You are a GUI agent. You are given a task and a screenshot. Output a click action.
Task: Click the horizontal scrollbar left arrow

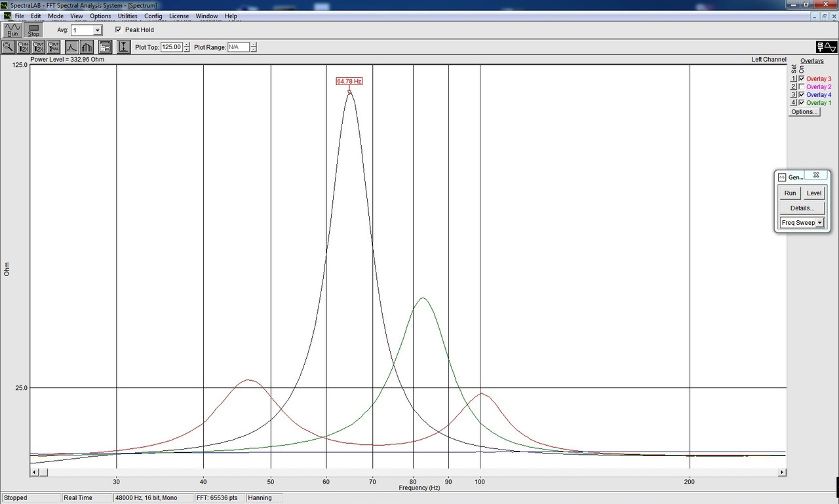pyautogui.click(x=34, y=472)
